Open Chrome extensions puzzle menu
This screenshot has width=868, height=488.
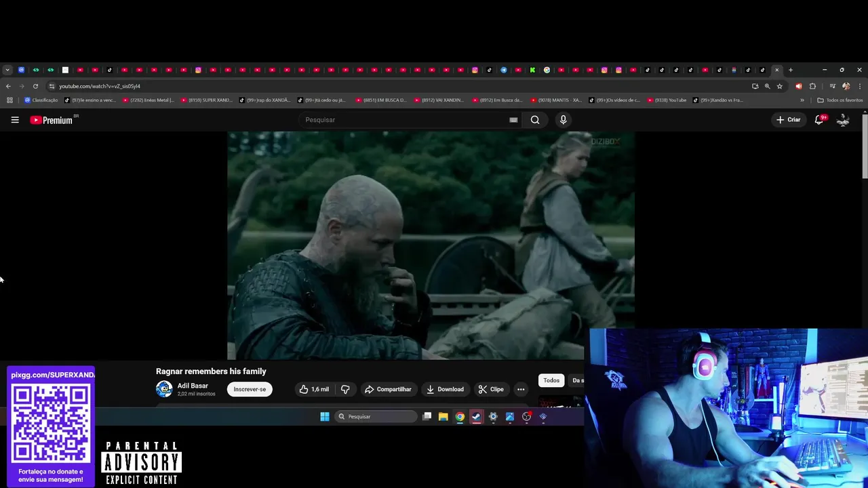point(812,86)
